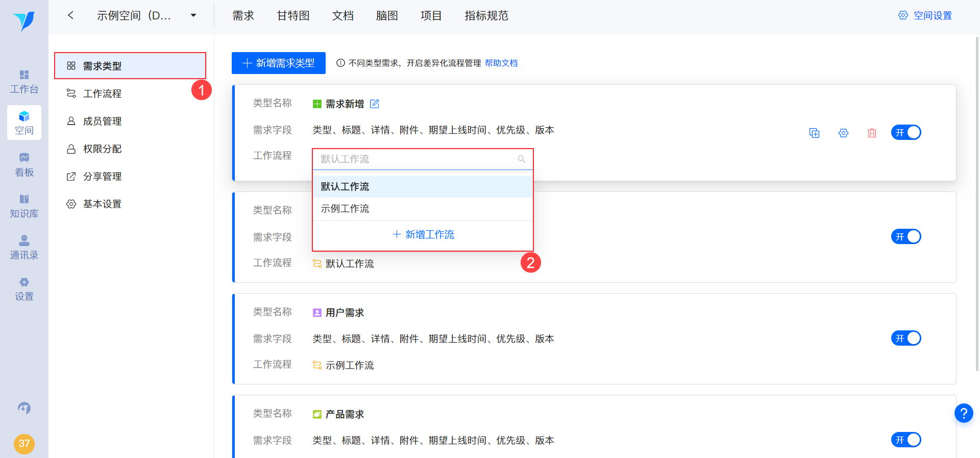Disable the 用户需求 type switch

pyautogui.click(x=906, y=339)
